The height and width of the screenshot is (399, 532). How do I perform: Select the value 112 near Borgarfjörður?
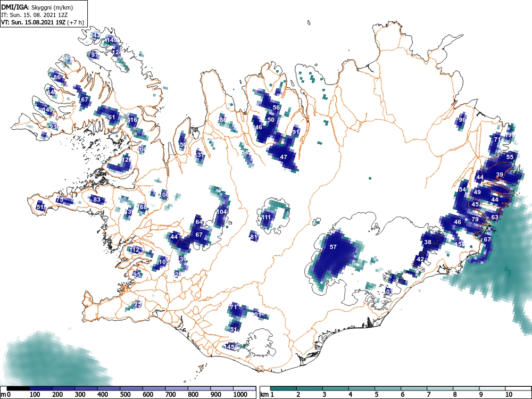(x=135, y=250)
